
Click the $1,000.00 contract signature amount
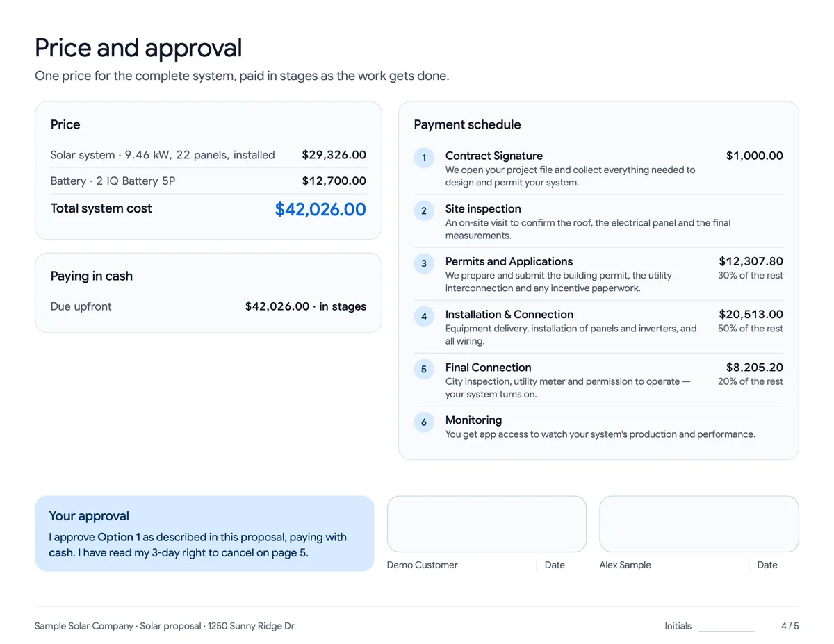[x=755, y=156]
